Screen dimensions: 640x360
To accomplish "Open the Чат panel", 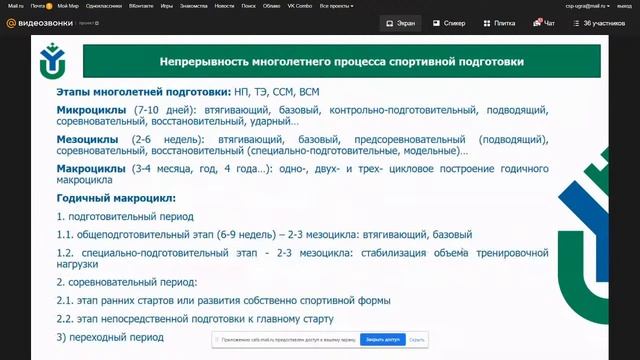I will click(x=544, y=23).
